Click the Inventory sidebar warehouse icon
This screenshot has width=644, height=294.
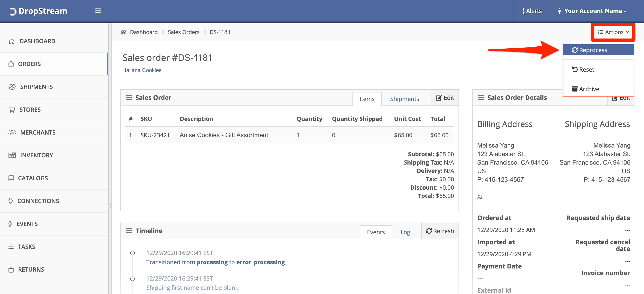pyautogui.click(x=12, y=155)
